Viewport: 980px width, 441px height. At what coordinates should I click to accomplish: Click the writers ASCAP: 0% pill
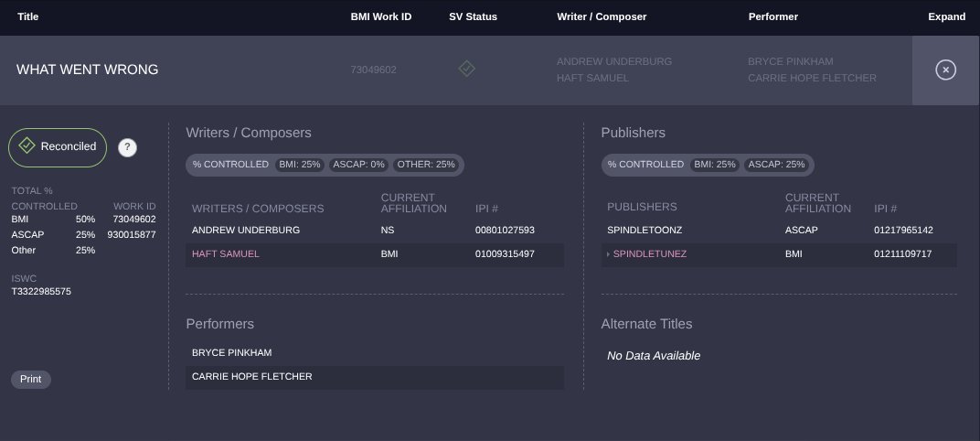[358, 165]
